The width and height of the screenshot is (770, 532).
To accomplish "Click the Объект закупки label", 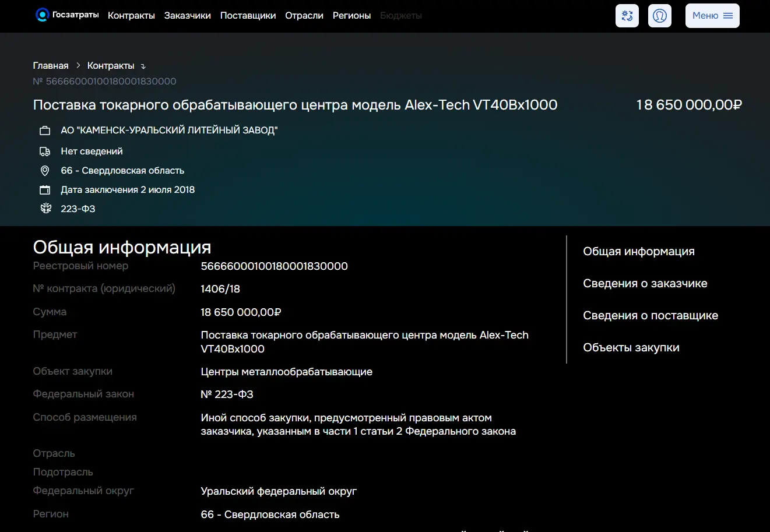I will [73, 372].
